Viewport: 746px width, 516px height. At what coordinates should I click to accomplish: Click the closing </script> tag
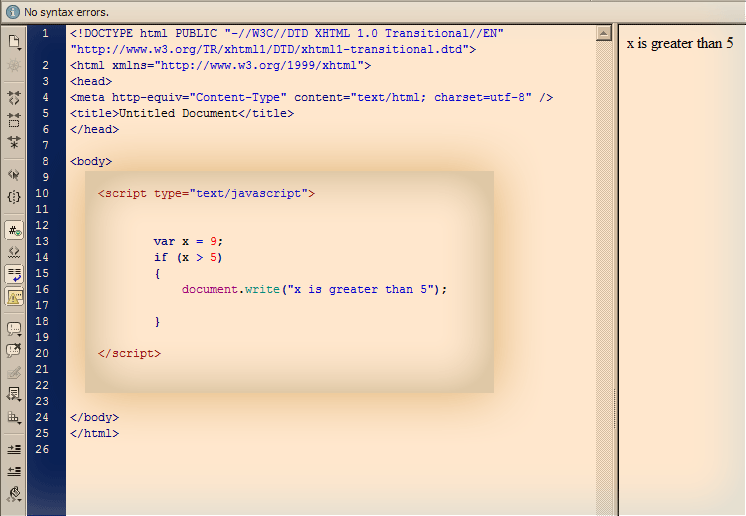(x=129, y=353)
